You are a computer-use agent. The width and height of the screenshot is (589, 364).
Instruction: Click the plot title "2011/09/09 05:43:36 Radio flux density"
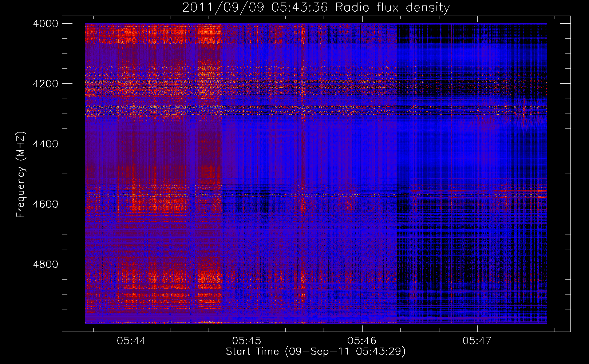316,7
